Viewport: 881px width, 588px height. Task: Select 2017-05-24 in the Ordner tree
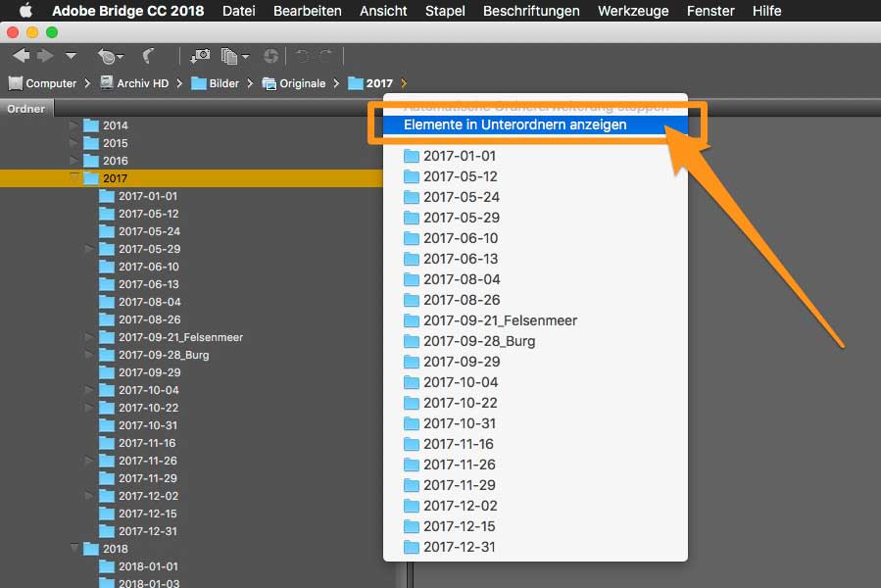pos(139,231)
